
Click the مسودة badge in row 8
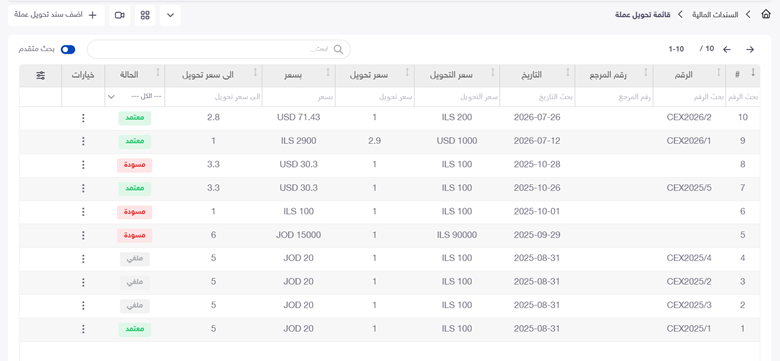pyautogui.click(x=135, y=165)
